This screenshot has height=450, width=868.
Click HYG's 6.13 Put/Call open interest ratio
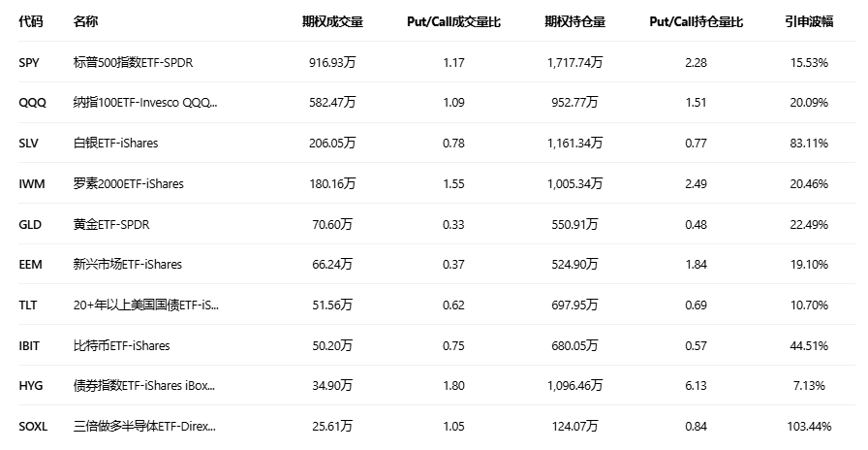click(696, 386)
